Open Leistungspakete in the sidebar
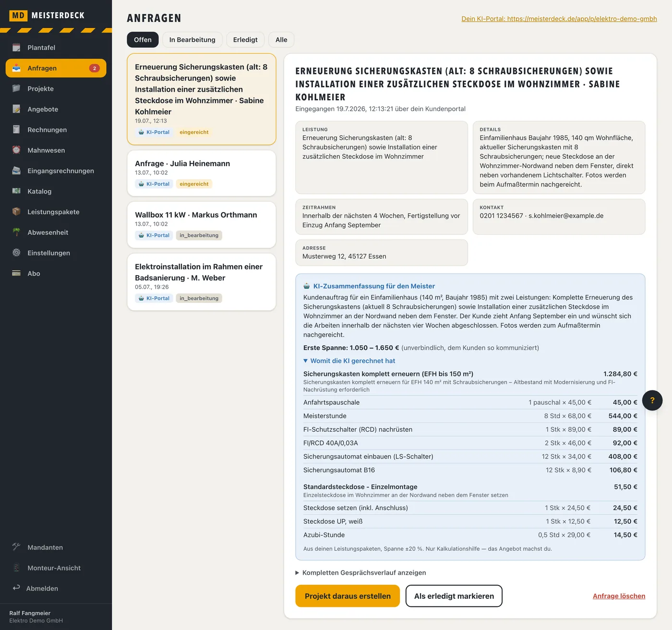Viewport: 672px width, 630px height. pos(56,212)
